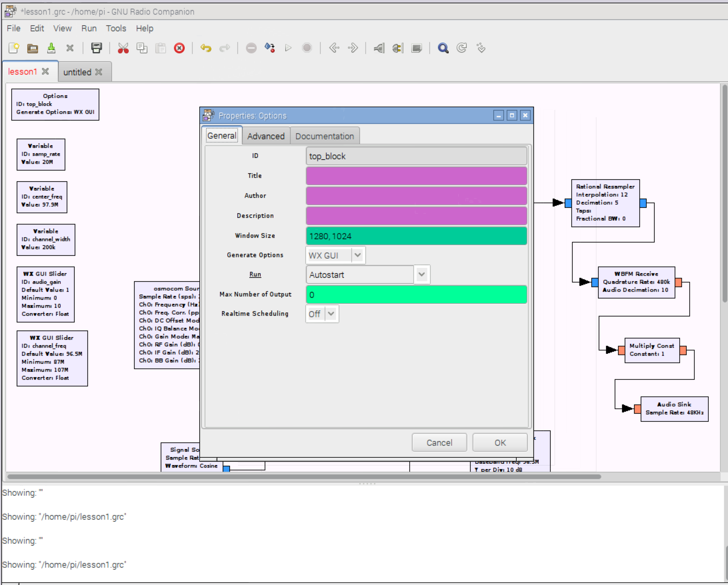Image resolution: width=728 pixels, height=585 pixels.
Task: Generate the flow graph
Action: click(269, 48)
